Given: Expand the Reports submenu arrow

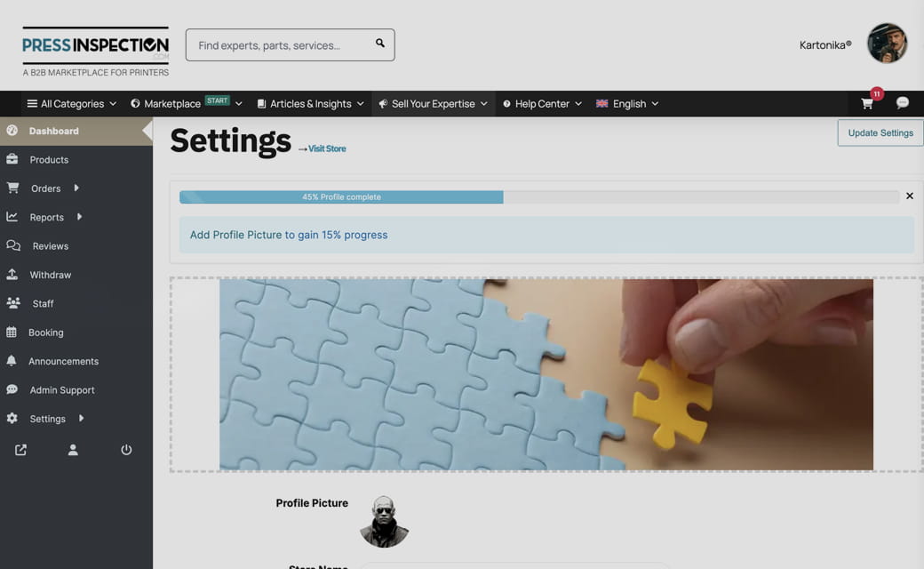Looking at the screenshot, I should click(80, 217).
